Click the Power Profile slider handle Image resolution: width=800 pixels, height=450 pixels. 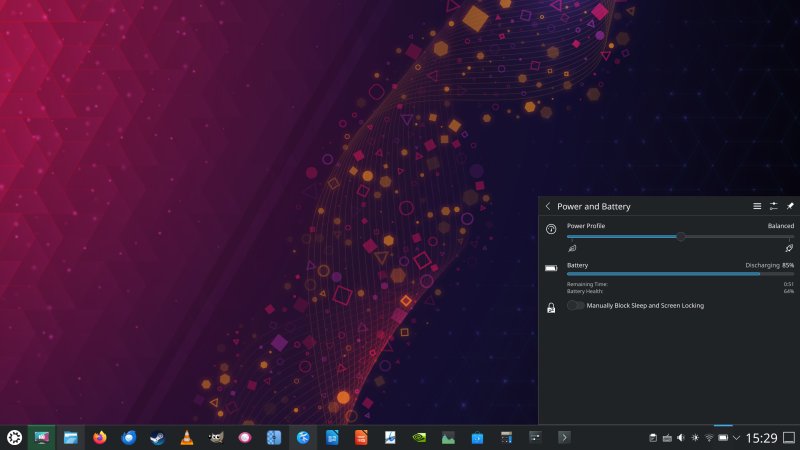tap(681, 237)
